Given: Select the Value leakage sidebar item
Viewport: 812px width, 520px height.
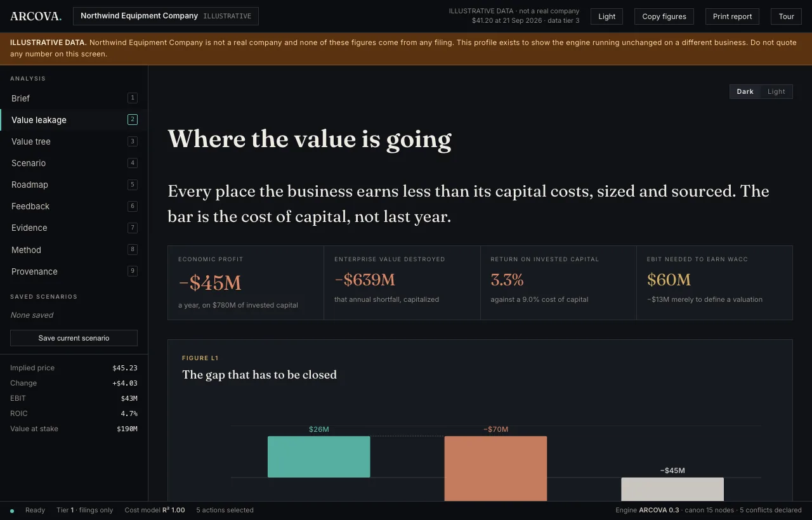Looking at the screenshot, I should pyautogui.click(x=74, y=120).
